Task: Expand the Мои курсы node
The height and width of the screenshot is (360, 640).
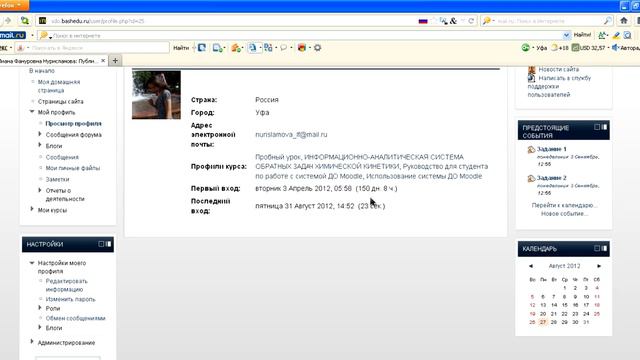Action: tap(32, 209)
